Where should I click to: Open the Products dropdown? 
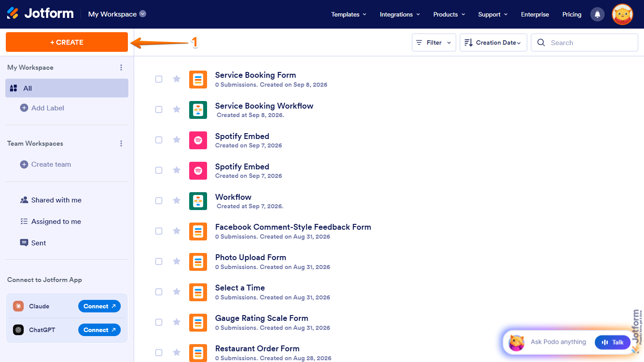coord(449,14)
